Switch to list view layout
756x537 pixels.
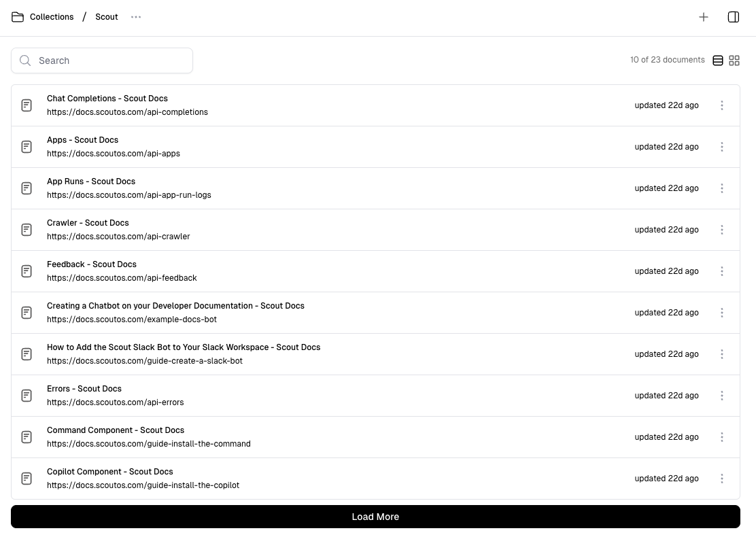(x=718, y=60)
